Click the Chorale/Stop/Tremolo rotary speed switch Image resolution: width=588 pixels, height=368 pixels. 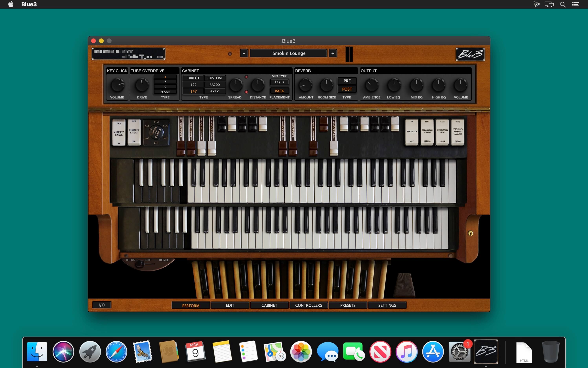click(139, 264)
